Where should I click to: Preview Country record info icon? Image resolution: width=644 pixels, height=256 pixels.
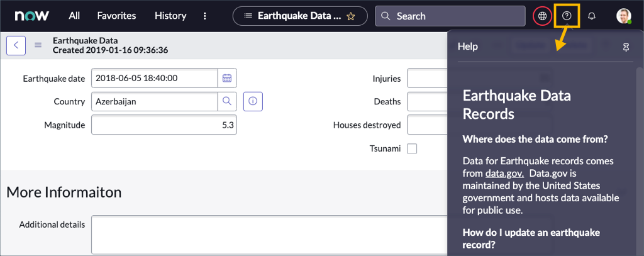(252, 101)
